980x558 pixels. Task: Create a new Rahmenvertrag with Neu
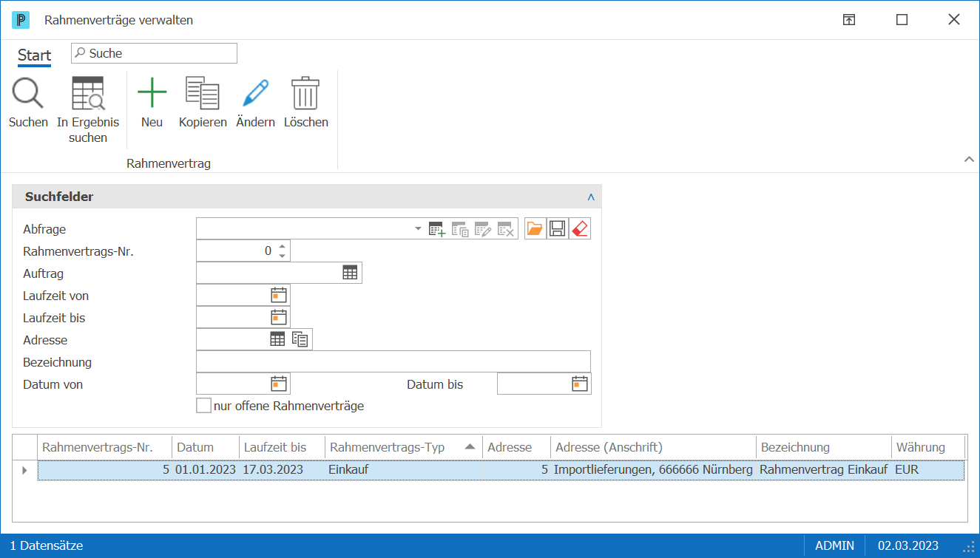[x=152, y=94]
